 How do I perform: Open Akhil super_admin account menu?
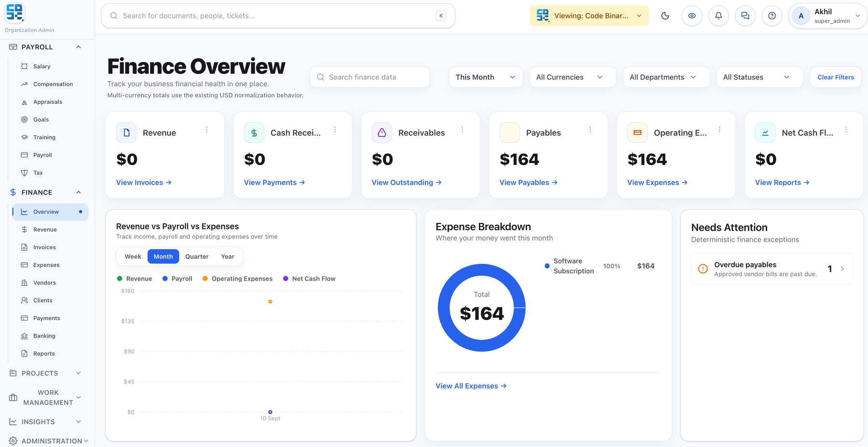(x=827, y=16)
